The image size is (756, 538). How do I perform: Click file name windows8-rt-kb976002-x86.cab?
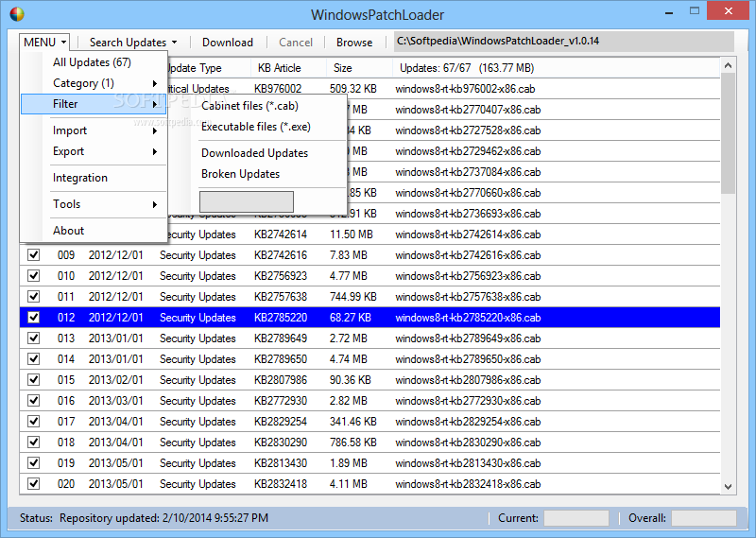click(x=465, y=89)
